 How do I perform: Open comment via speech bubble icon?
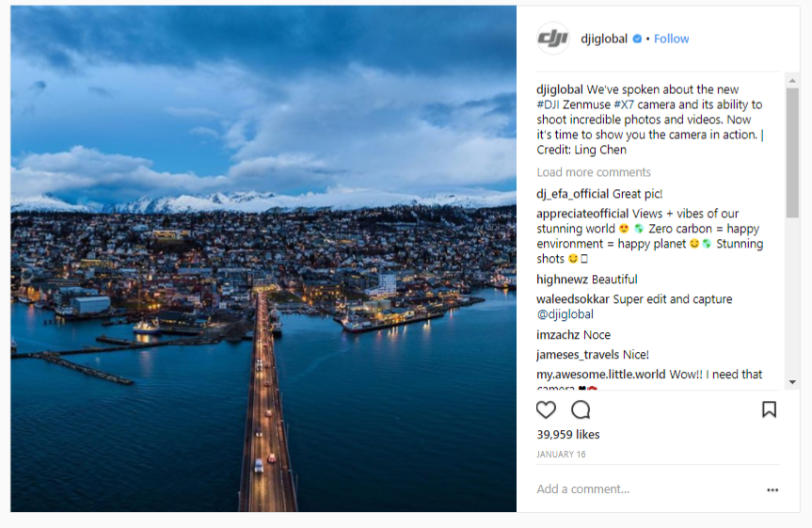point(581,409)
